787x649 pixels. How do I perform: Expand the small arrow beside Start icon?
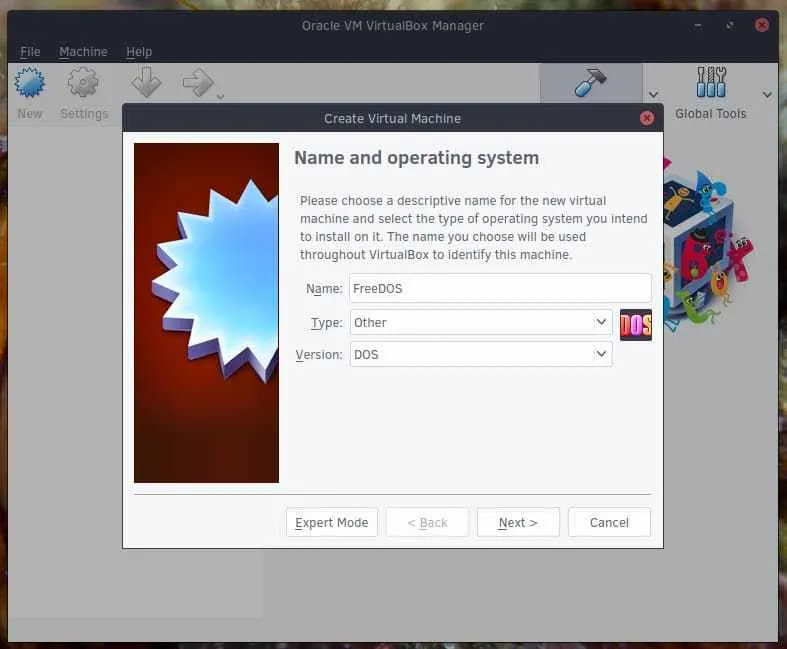[x=220, y=97]
